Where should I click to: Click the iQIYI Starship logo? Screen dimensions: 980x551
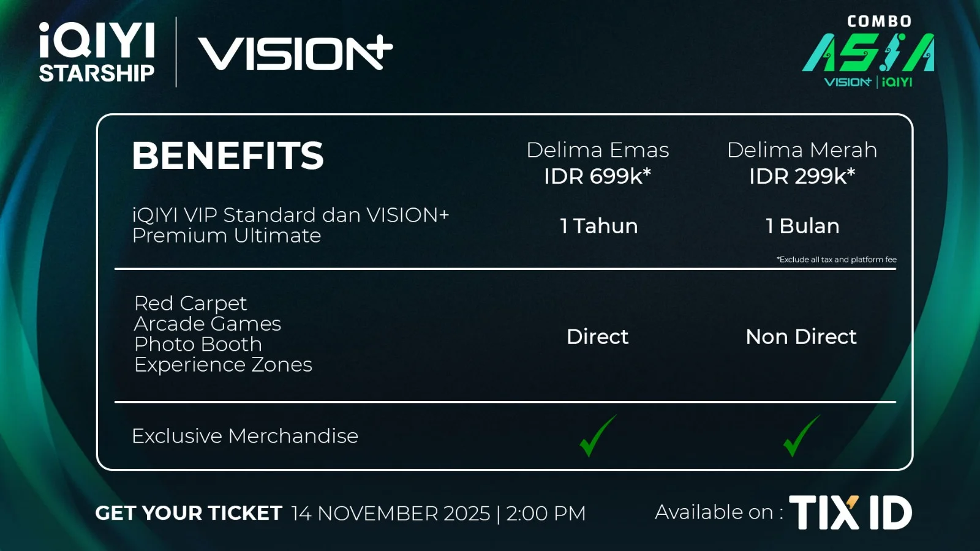click(x=97, y=53)
